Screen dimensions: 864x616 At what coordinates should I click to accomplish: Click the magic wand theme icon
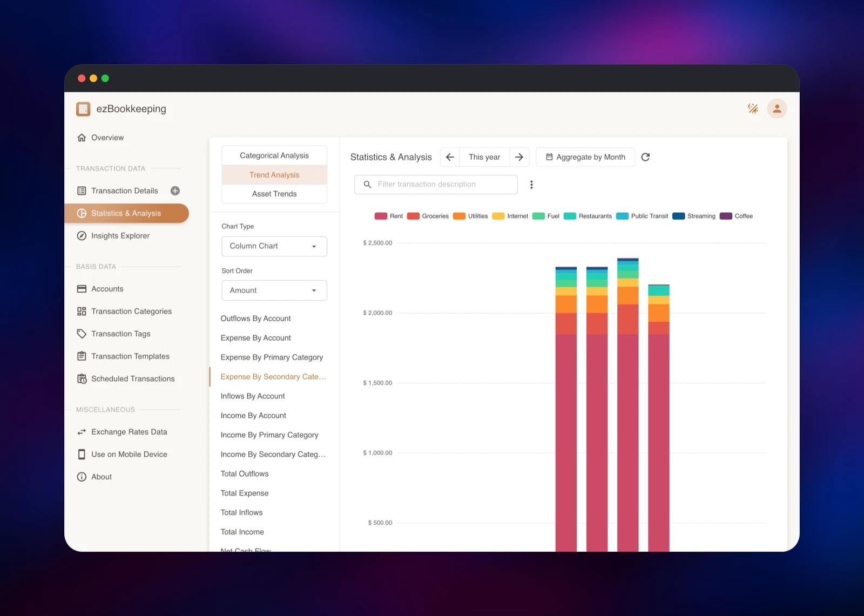click(x=753, y=109)
